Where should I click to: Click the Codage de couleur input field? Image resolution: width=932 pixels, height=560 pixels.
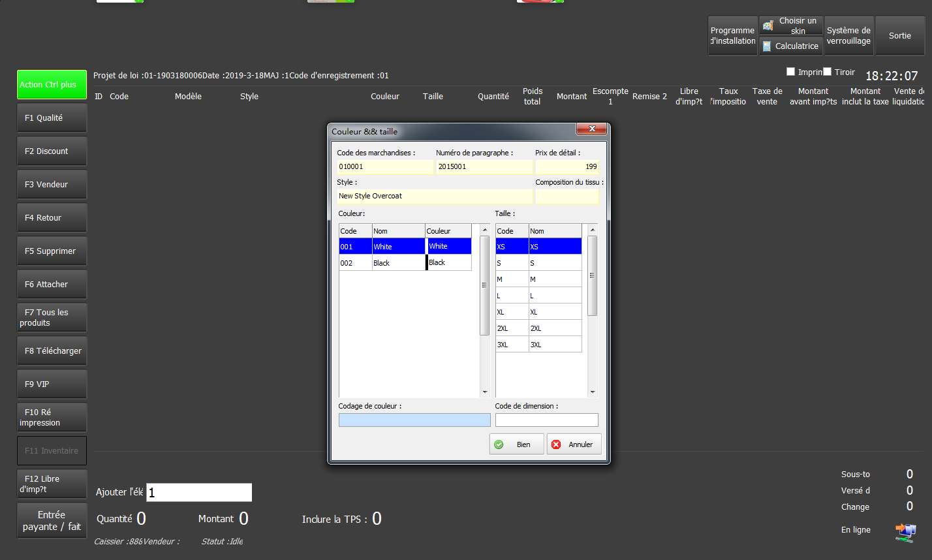point(414,420)
